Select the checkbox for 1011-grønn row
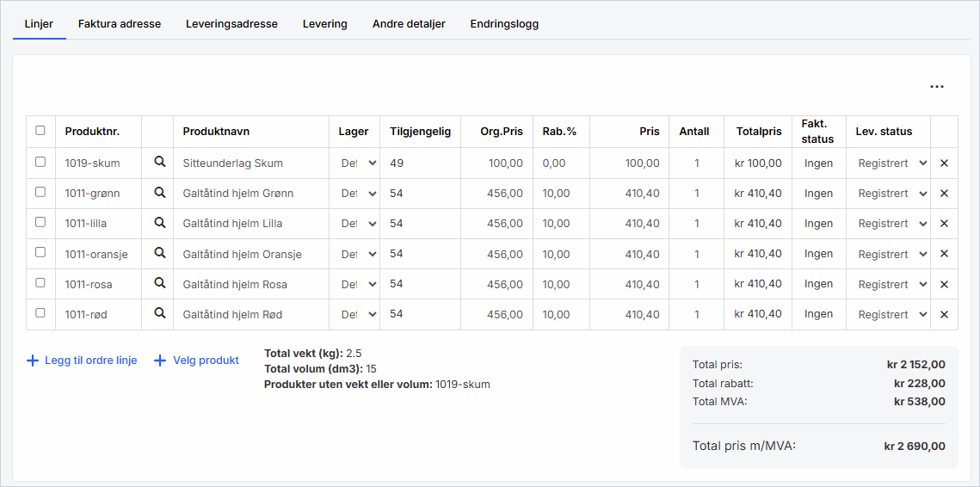 [x=40, y=192]
